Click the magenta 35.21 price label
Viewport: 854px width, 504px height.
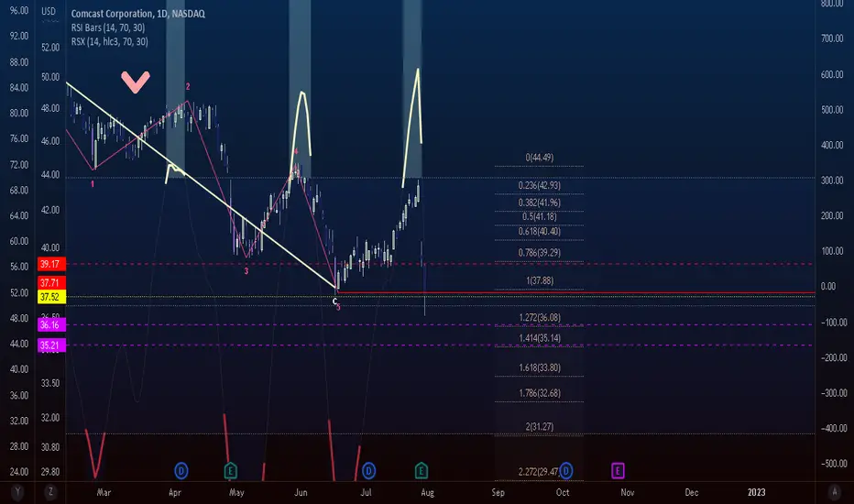point(51,345)
